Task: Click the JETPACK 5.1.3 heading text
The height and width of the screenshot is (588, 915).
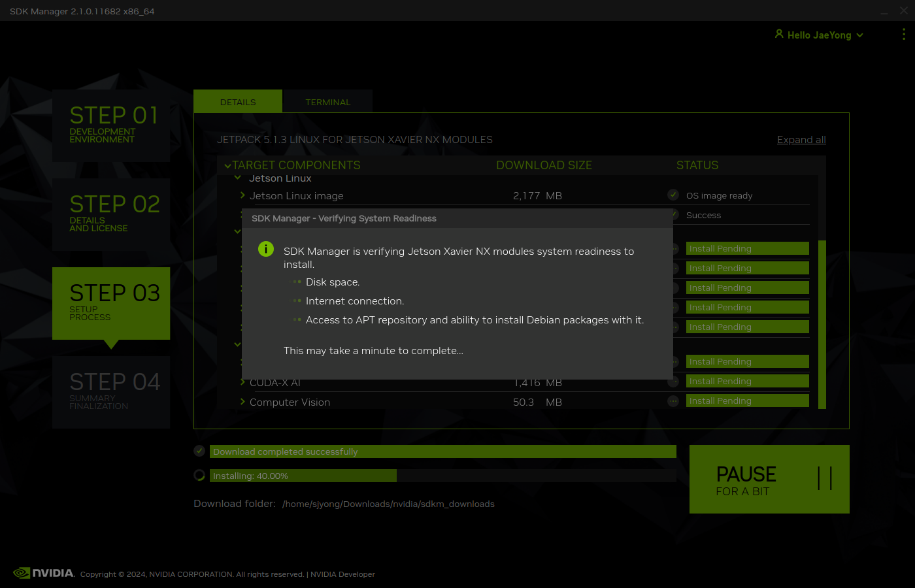Action: (355, 140)
